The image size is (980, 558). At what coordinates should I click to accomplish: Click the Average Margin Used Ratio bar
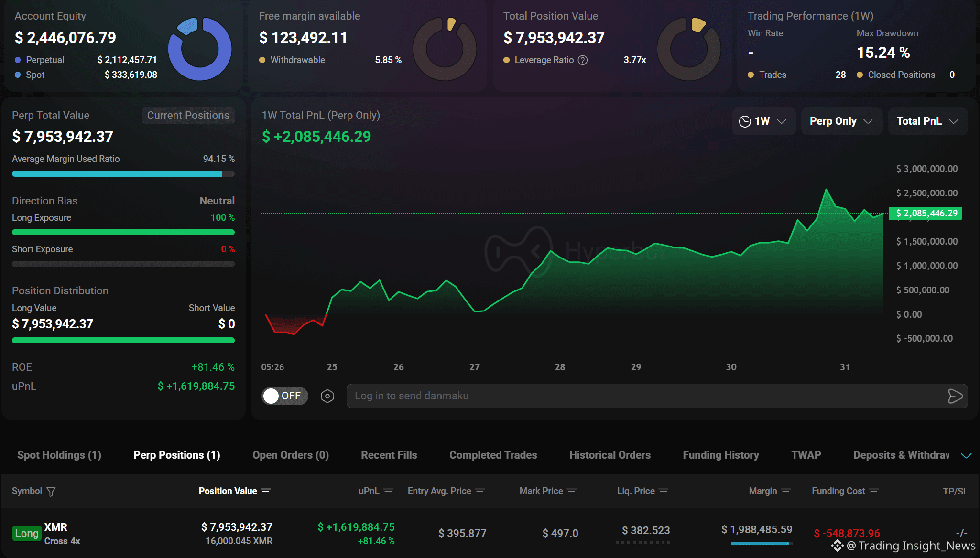pos(123,174)
